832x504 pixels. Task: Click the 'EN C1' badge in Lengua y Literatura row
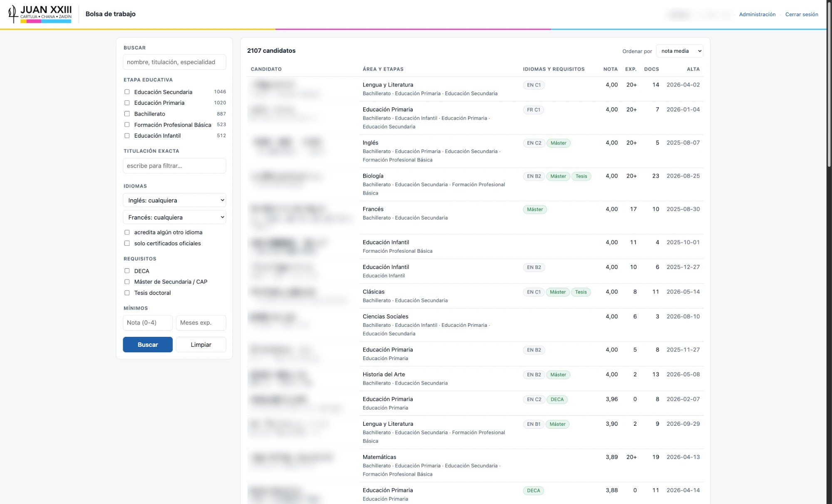pos(534,85)
